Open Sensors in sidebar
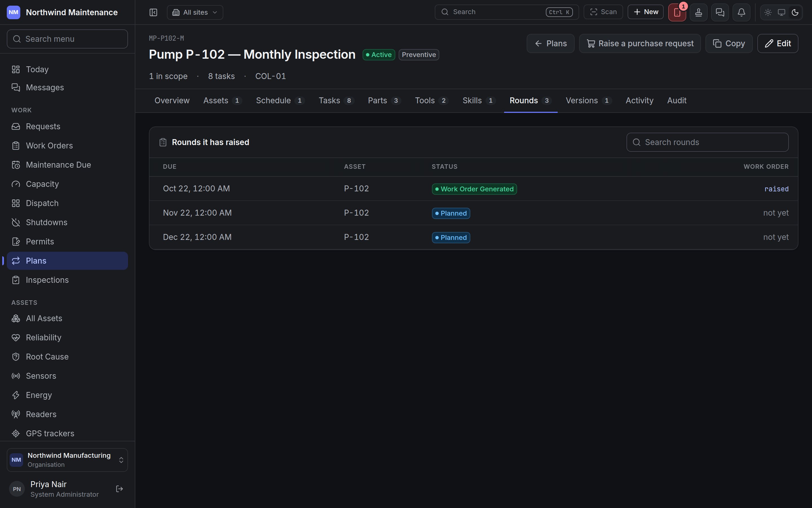Viewport: 812px width, 508px height. (x=67, y=376)
